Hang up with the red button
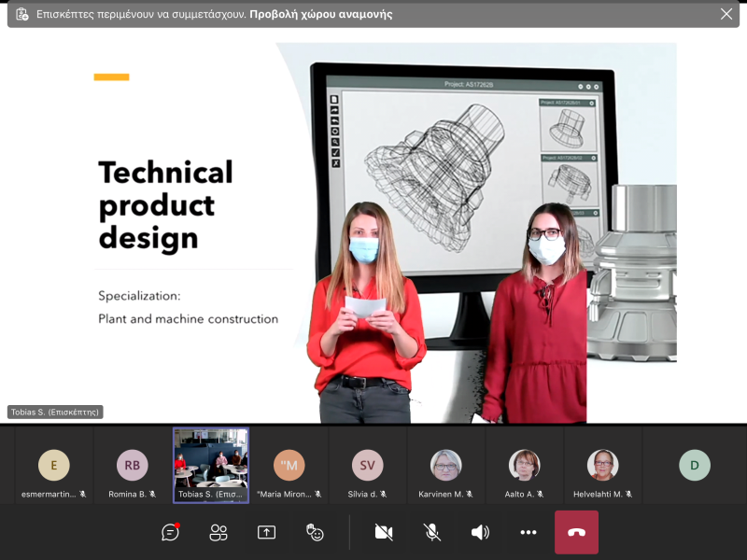Screen dimensions: 747x560 click(576, 532)
